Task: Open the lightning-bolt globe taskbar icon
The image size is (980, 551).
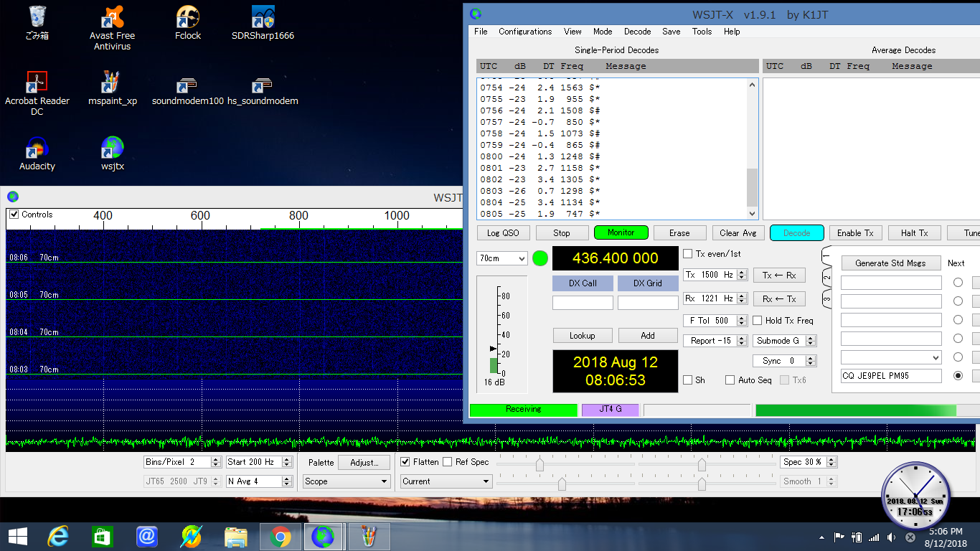Action: 191,536
